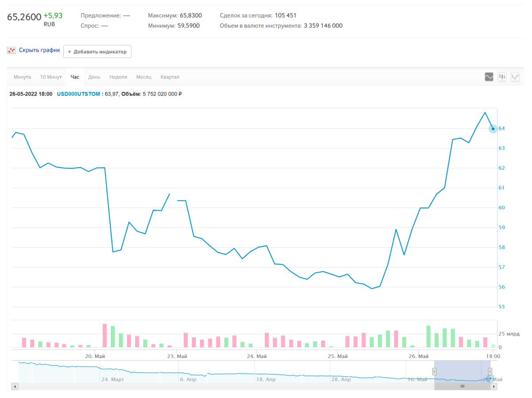
Task: Click the scrollbar right arrow button
Action: (494, 386)
